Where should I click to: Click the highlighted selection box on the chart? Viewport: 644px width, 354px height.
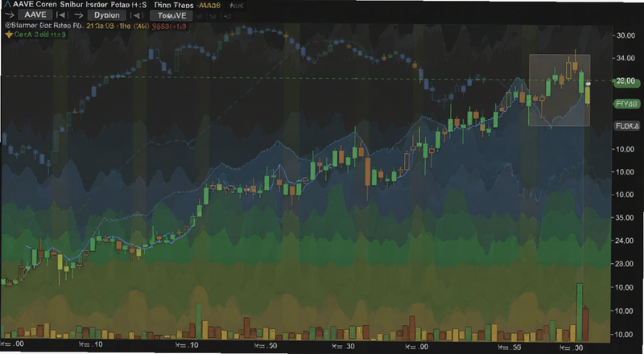[x=559, y=90]
